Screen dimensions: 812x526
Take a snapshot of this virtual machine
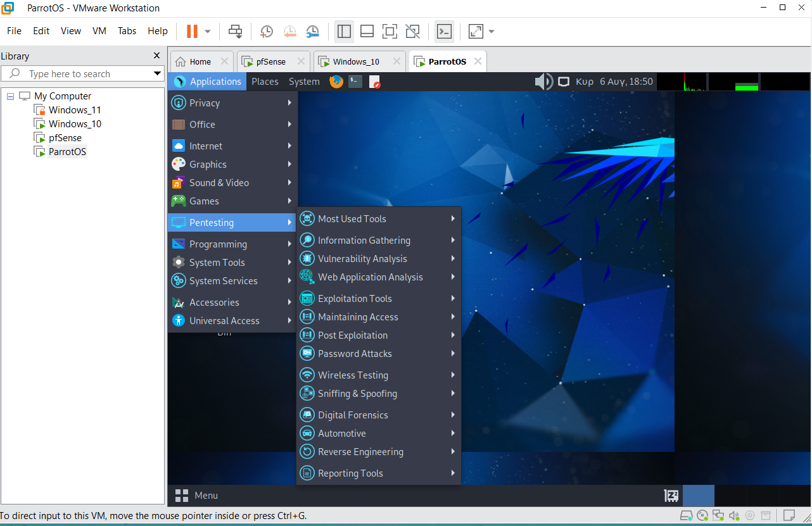pyautogui.click(x=267, y=31)
